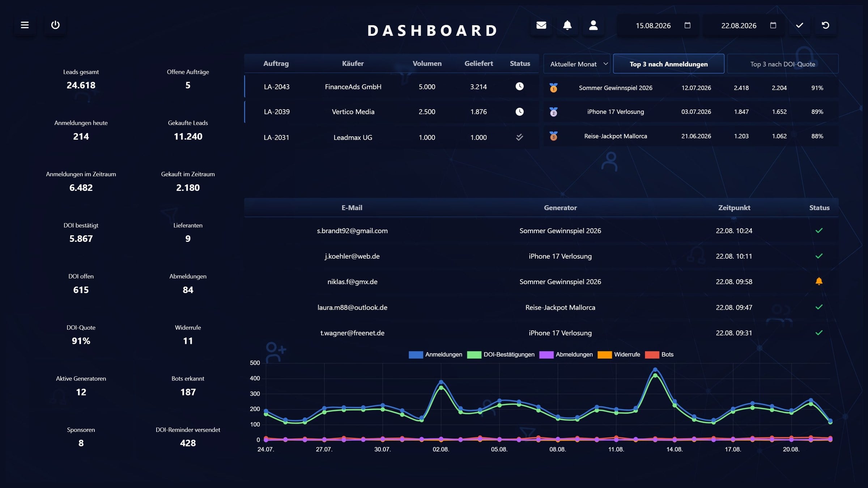Click clock status icon for LA-2043
The width and height of the screenshot is (868, 488).
click(519, 86)
